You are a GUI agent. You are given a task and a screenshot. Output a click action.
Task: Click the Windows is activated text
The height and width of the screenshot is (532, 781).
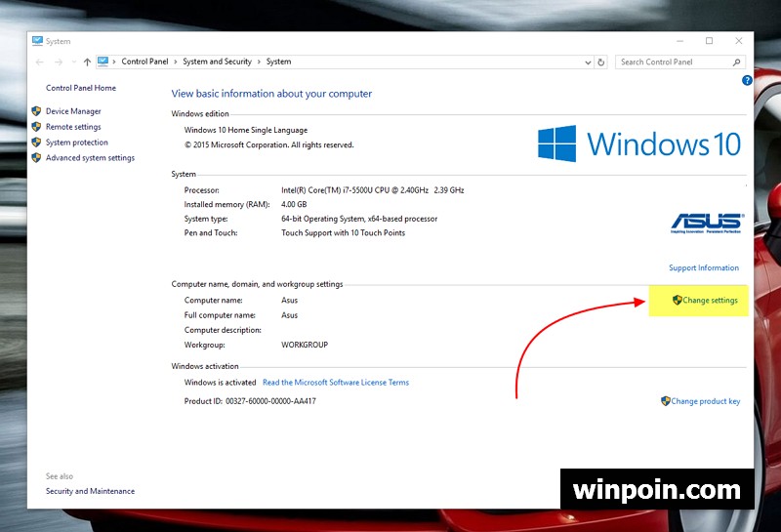[220, 382]
